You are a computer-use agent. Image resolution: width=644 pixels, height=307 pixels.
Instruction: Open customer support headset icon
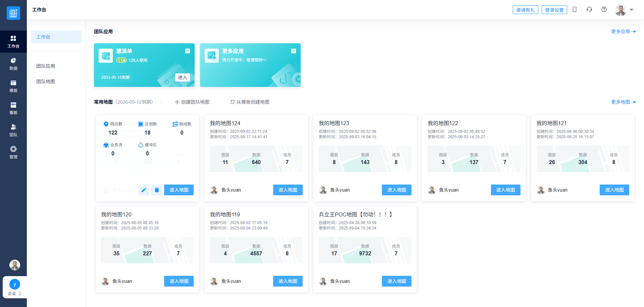click(589, 10)
